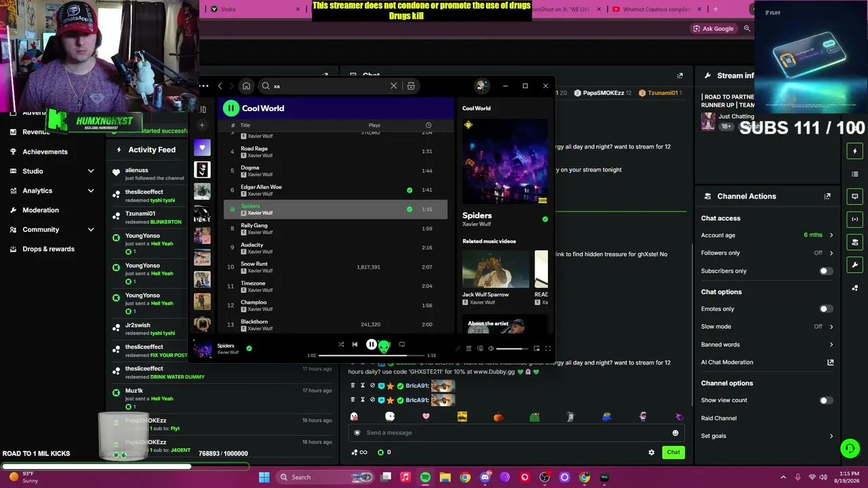The image size is (868, 488).
Task: Open the Jack Wulf Sparrow music video
Action: [496, 269]
